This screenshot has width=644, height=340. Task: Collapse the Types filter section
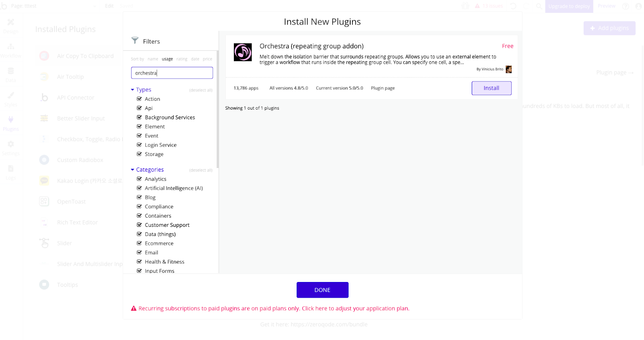point(141,89)
